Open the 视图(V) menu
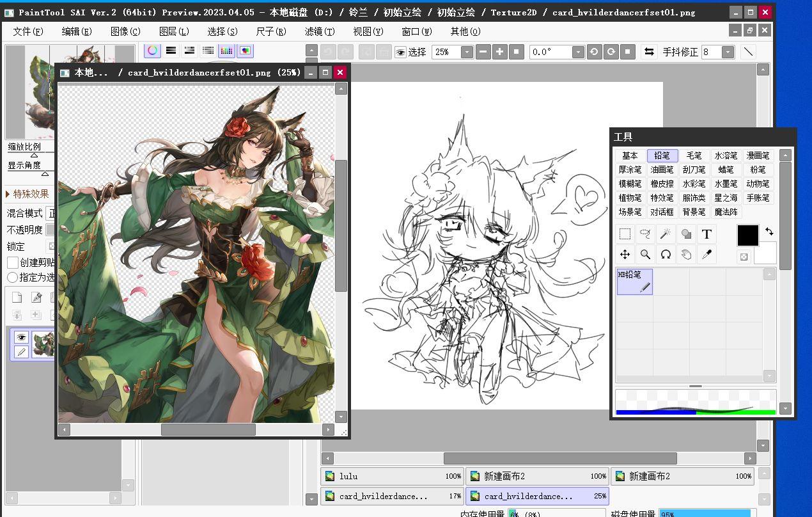The width and height of the screenshot is (812, 517). (x=368, y=31)
